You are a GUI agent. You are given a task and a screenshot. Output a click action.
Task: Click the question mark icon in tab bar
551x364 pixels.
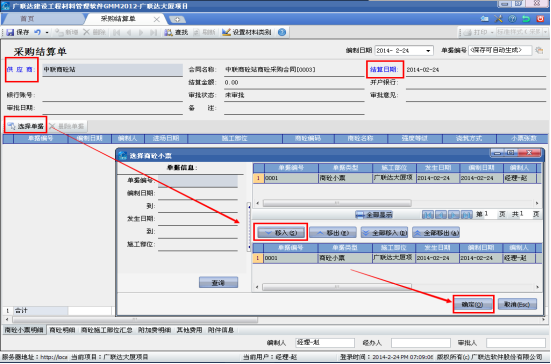(x=512, y=19)
